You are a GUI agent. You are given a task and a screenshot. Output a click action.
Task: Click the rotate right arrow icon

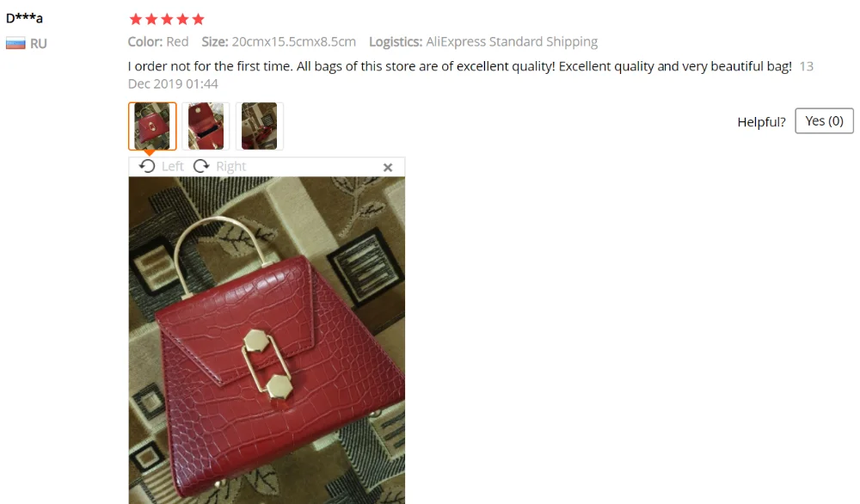201,166
